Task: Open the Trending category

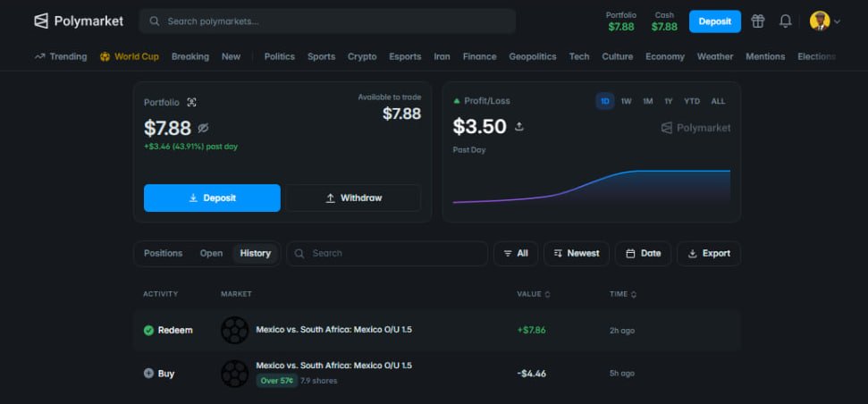Action: click(x=61, y=56)
